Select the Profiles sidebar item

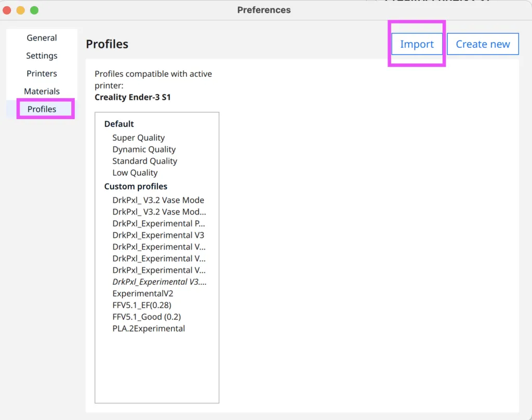pyautogui.click(x=42, y=109)
